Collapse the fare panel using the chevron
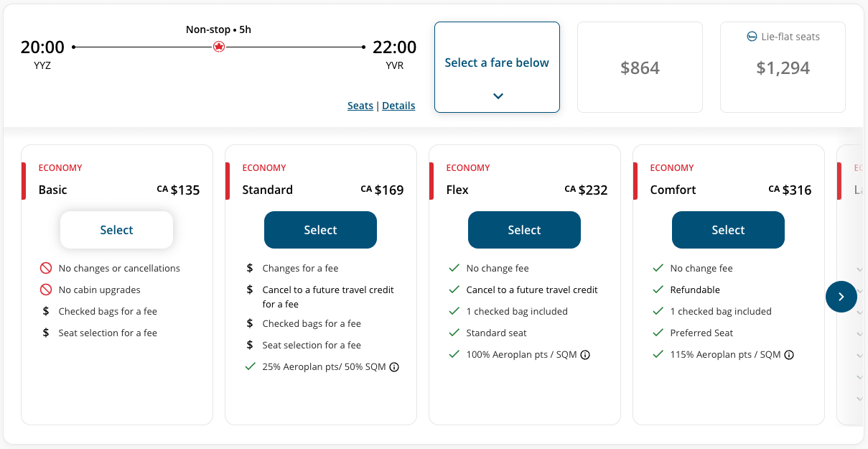868x449 pixels. 498,96
